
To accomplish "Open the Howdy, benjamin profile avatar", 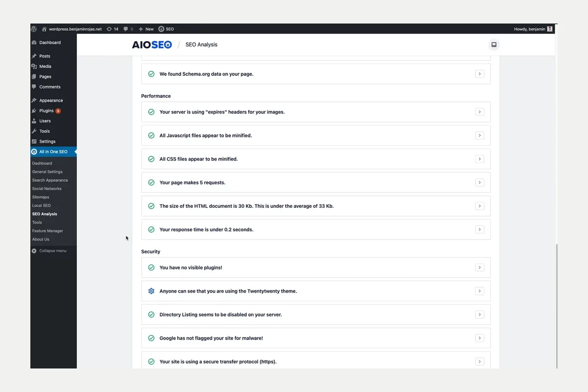I will (x=550, y=29).
